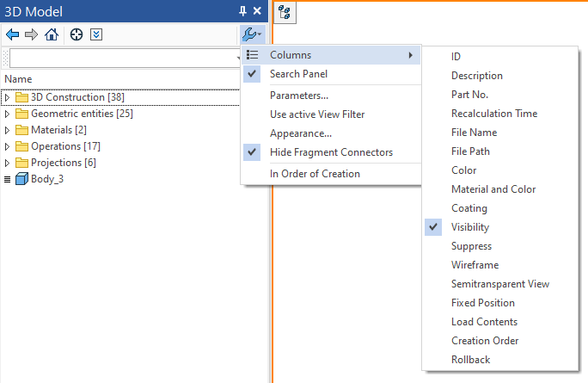Enable the Wireframe column

pos(500,265)
